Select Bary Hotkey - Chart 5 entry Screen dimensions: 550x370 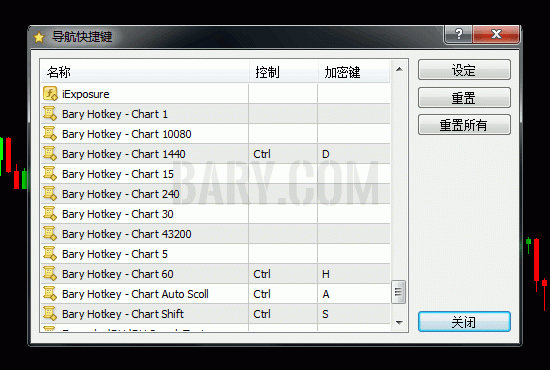[115, 254]
